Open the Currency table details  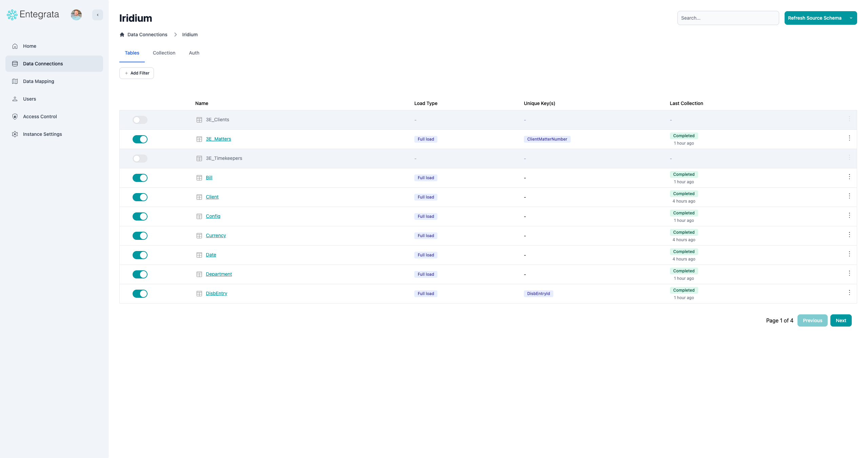click(x=216, y=235)
